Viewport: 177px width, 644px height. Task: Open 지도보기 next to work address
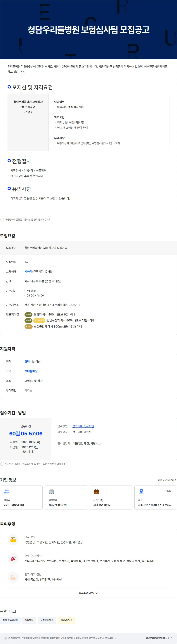tap(73, 305)
